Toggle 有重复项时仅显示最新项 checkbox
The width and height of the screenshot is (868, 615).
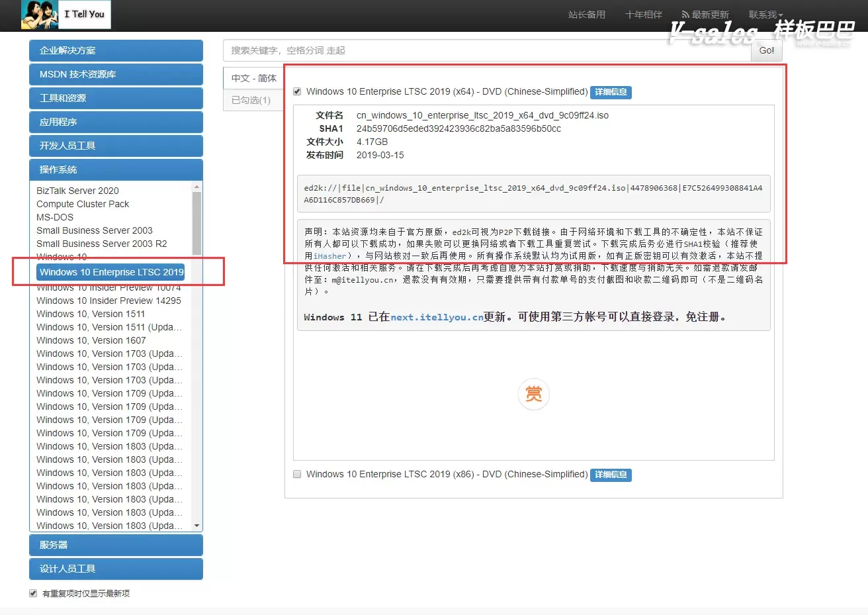(x=33, y=593)
